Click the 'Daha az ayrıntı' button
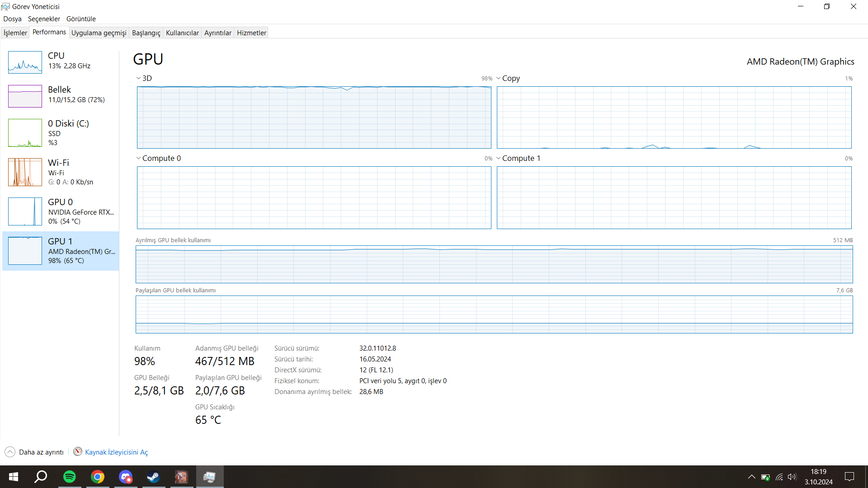Screen dimensions: 868x488 41,452
